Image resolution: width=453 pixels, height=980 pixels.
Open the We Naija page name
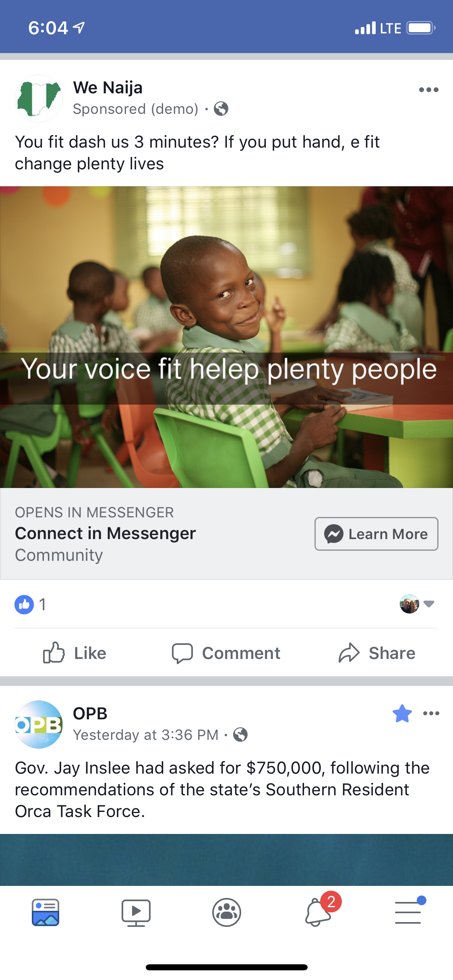[108, 87]
